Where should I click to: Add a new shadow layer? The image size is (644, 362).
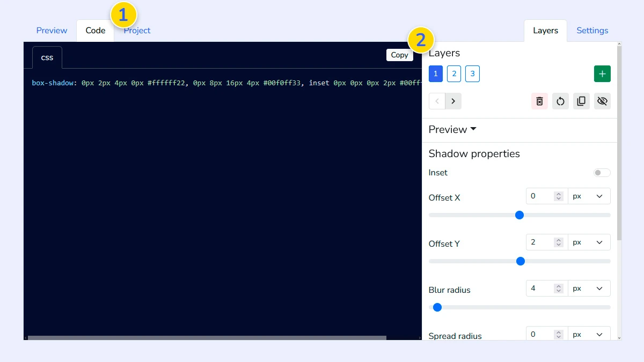coord(602,73)
